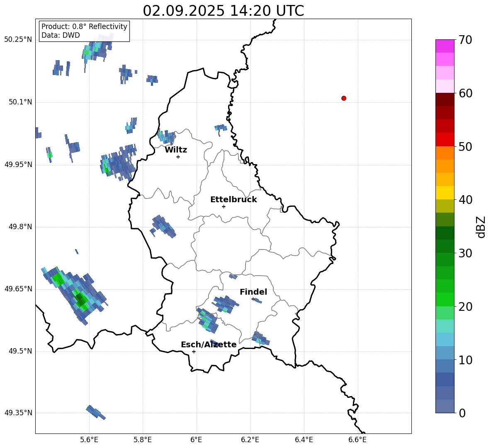
Task: Click the 50.1°N latitude label
Action: (20, 102)
